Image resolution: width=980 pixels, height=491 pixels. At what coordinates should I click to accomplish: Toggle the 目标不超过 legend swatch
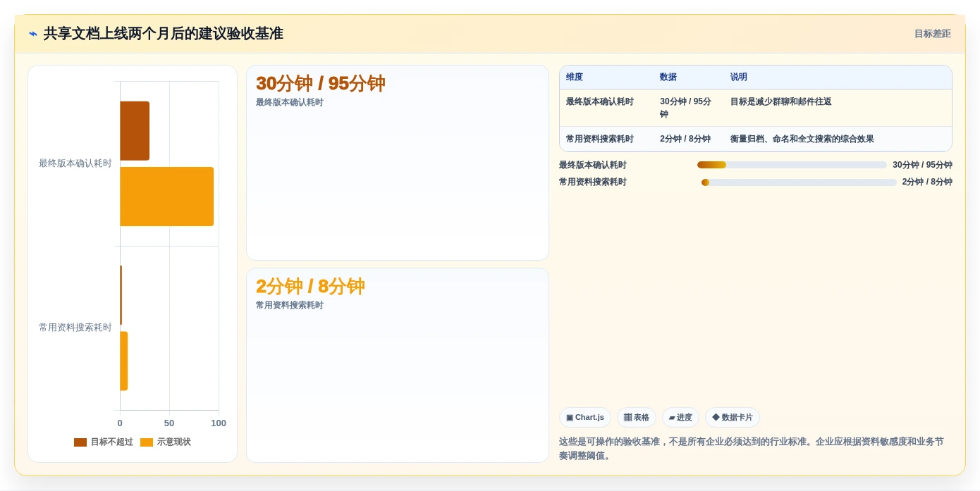pyautogui.click(x=80, y=442)
